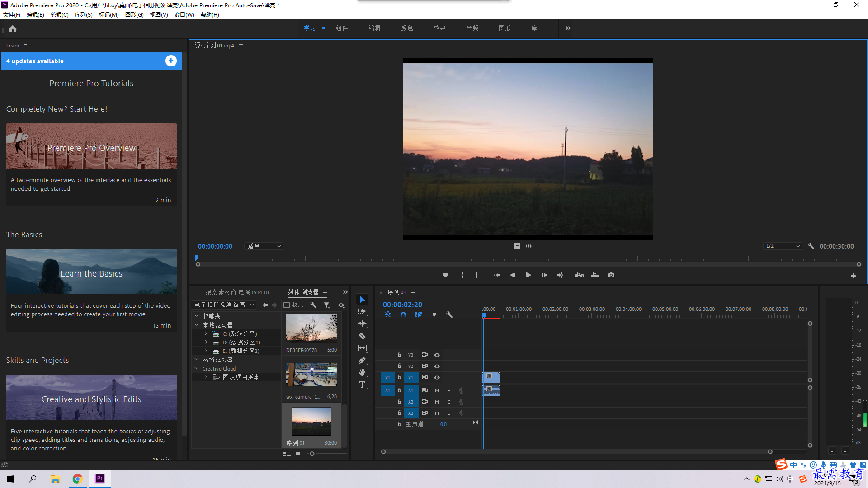This screenshot has width=868, height=488.
Task: Open the 窗口(W) menu
Action: (184, 15)
